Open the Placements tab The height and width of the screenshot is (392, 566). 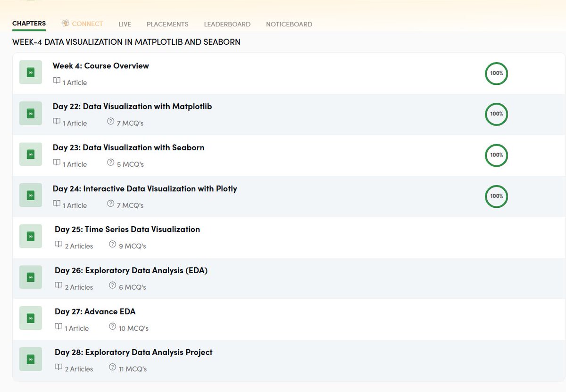[167, 24]
